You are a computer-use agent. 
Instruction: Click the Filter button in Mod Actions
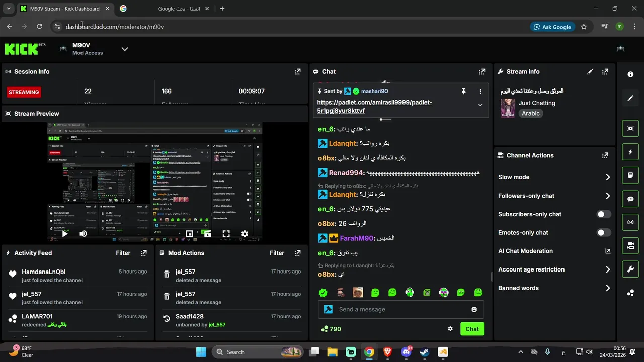[x=277, y=253]
